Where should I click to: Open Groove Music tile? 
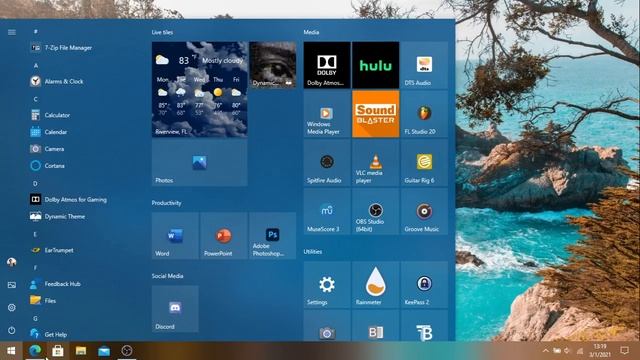[x=424, y=211]
